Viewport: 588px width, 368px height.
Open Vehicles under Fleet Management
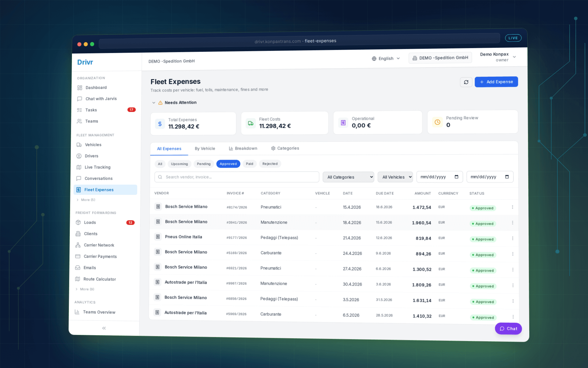click(x=93, y=145)
